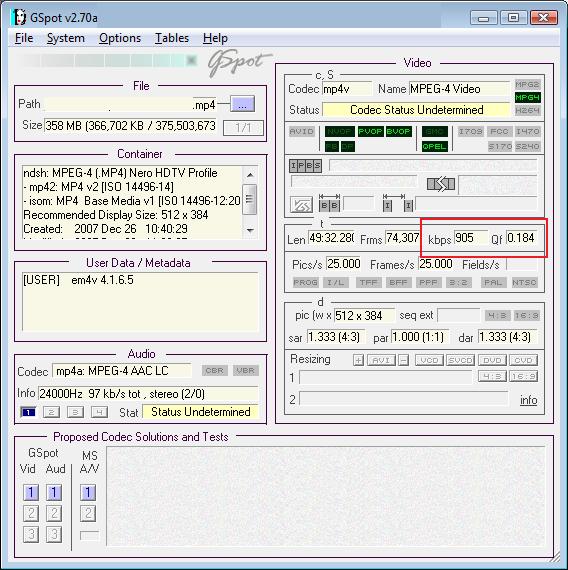Click the Path input field
The height and width of the screenshot is (570, 568).
pos(130,104)
